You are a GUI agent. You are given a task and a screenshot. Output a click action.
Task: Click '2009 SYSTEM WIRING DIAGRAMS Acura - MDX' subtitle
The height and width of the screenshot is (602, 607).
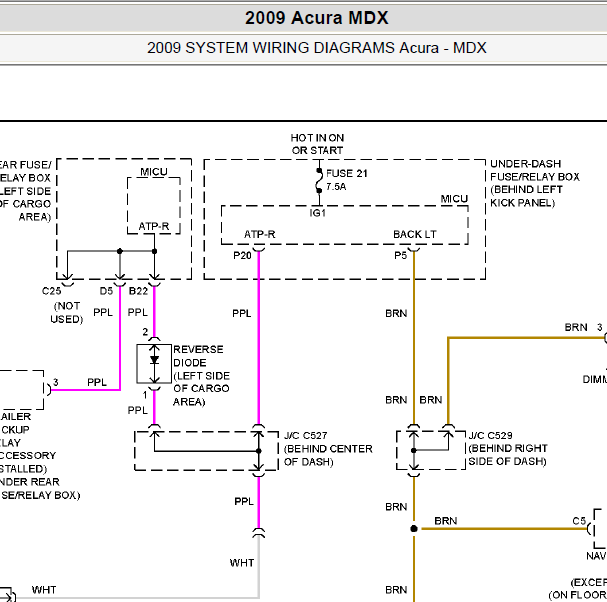click(316, 48)
